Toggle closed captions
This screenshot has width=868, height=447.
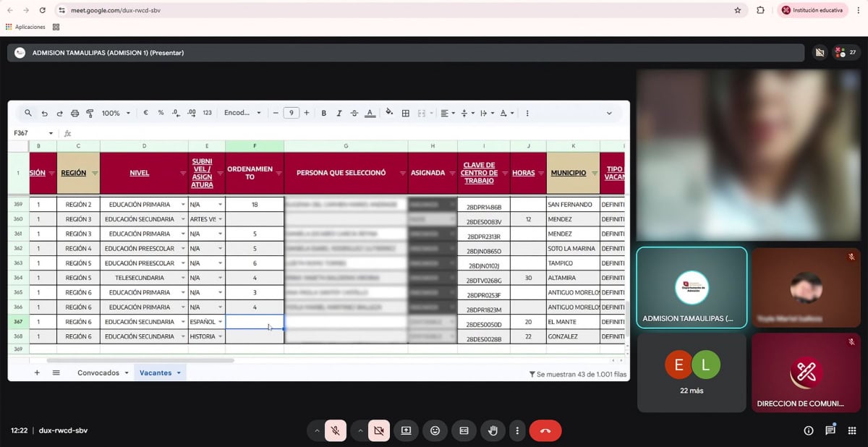pyautogui.click(x=464, y=430)
